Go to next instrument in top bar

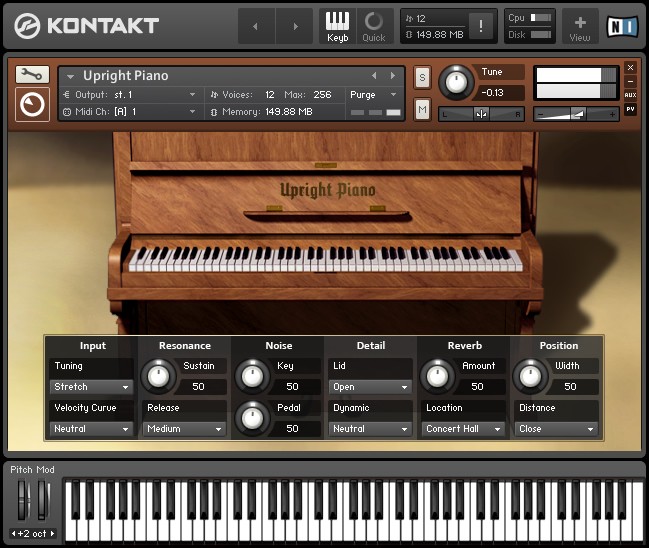pos(295,26)
